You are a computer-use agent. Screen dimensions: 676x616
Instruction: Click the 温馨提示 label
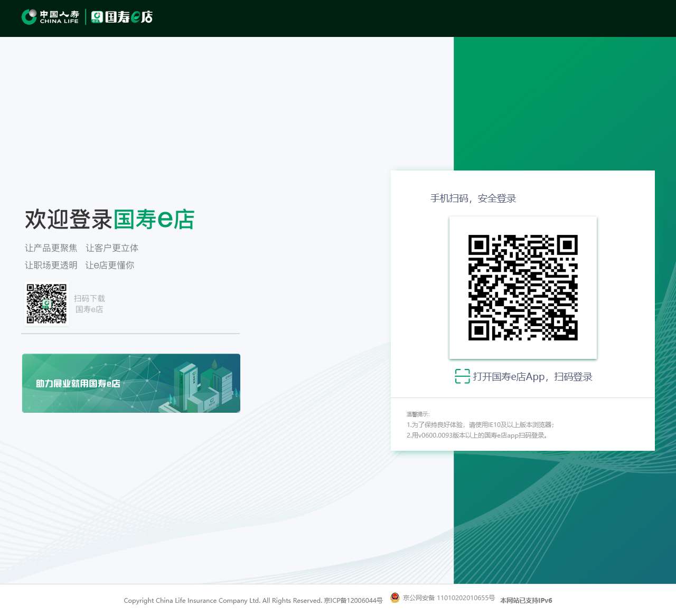click(418, 414)
